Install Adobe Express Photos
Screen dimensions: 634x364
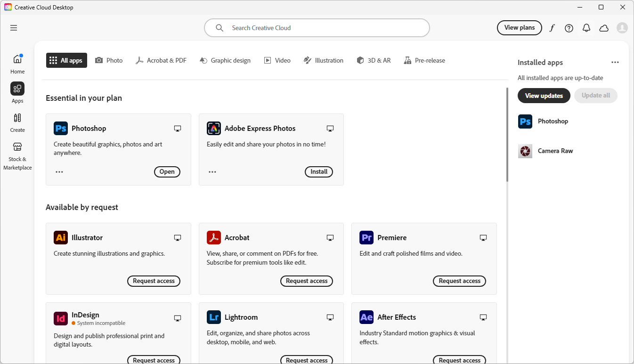(319, 172)
